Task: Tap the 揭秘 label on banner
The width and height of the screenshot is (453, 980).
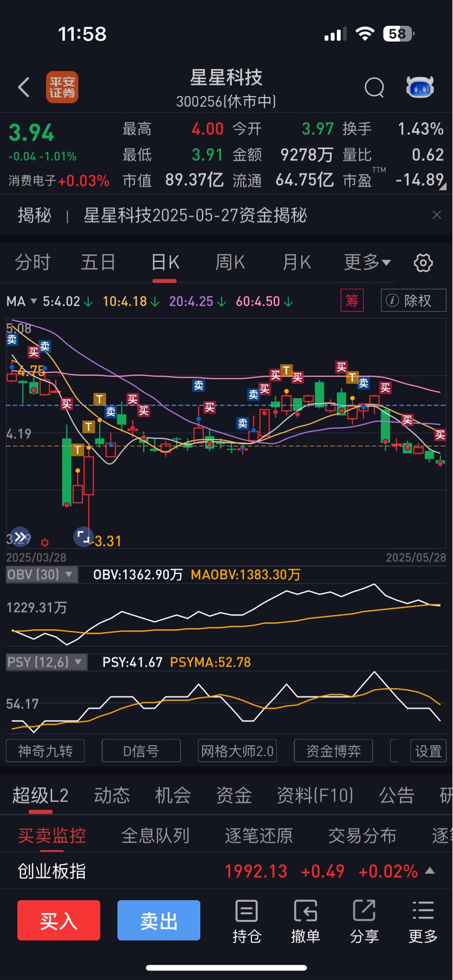Action: tap(34, 215)
